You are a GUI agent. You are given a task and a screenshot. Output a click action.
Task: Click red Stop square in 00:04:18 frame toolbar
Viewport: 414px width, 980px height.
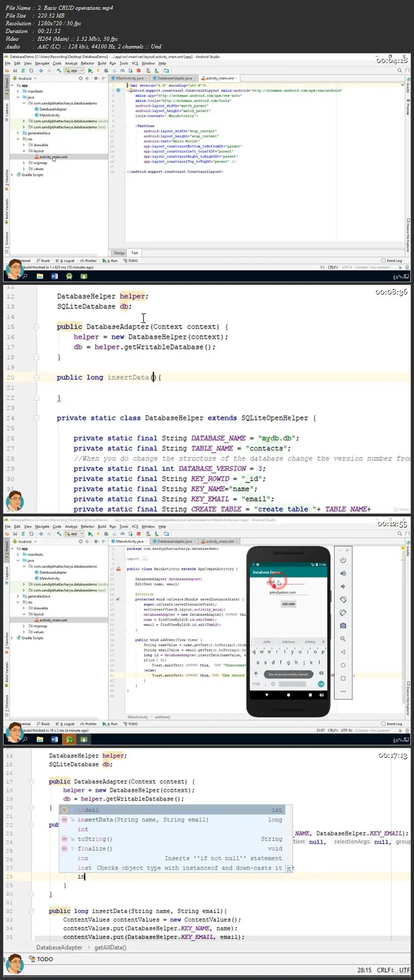[x=138, y=71]
